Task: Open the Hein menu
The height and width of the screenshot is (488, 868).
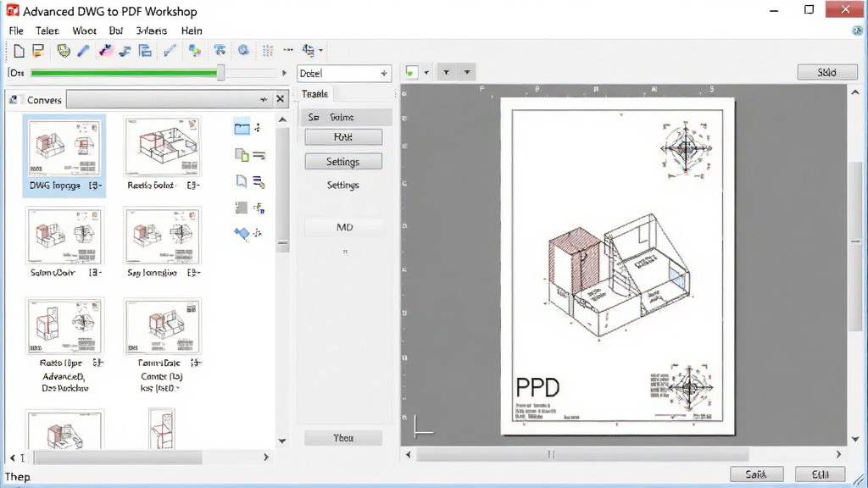Action: click(x=192, y=31)
